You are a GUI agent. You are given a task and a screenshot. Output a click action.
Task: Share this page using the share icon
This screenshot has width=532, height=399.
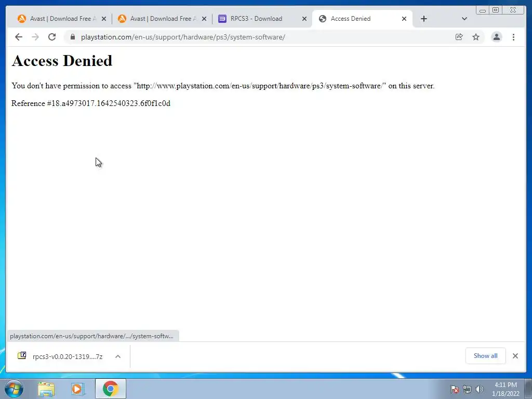click(459, 37)
